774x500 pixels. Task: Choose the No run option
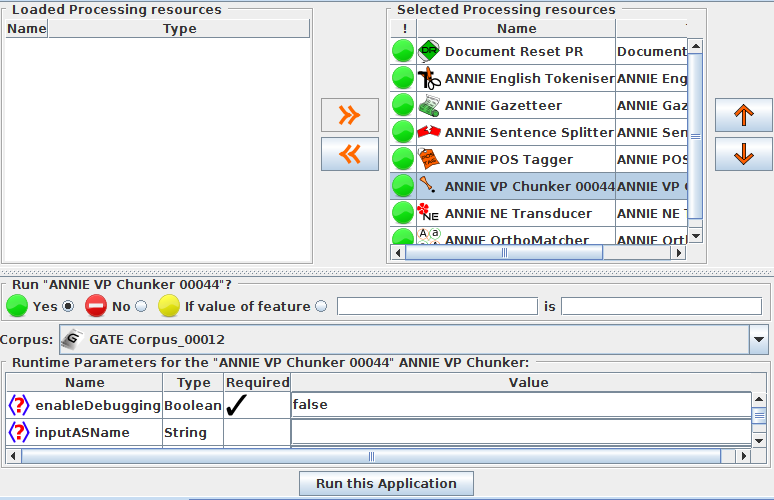point(141,306)
